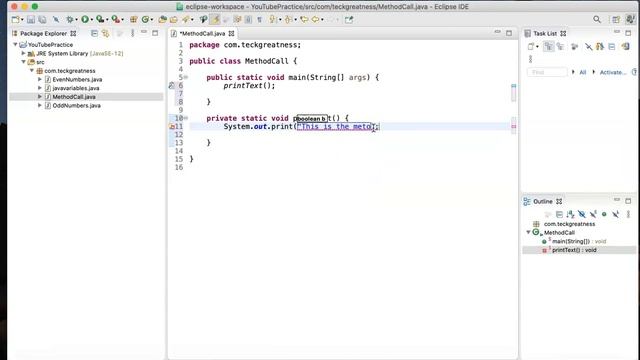
Task: Click the Activate... task link
Action: tap(612, 72)
